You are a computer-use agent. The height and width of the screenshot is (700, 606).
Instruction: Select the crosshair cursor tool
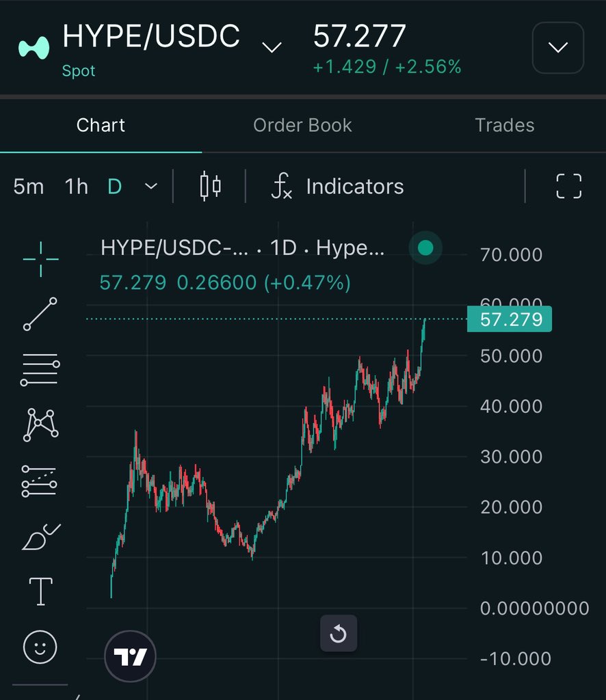tap(40, 259)
